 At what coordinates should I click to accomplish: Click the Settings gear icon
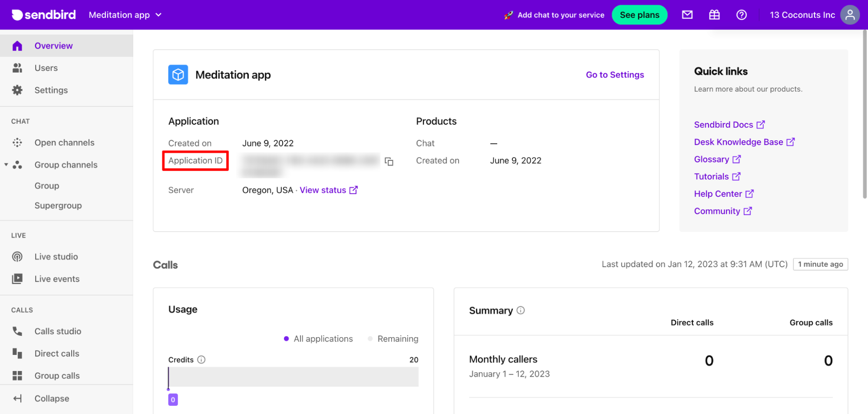point(17,90)
